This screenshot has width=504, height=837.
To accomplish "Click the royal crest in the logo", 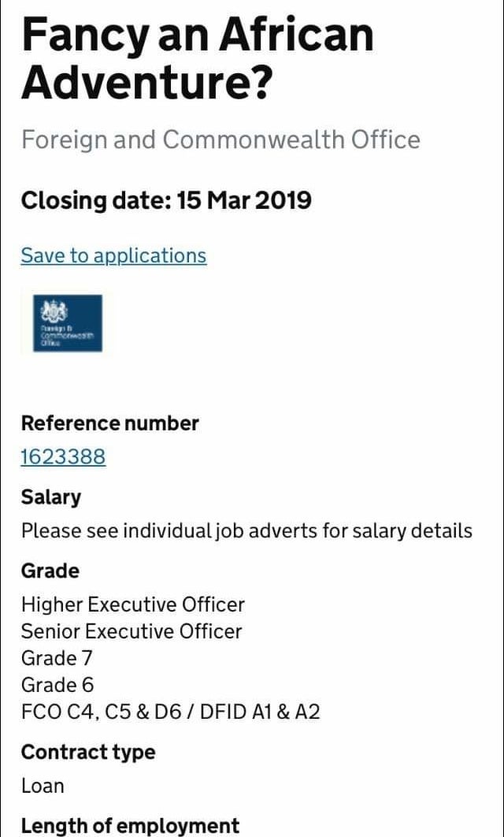I will coord(54,311).
